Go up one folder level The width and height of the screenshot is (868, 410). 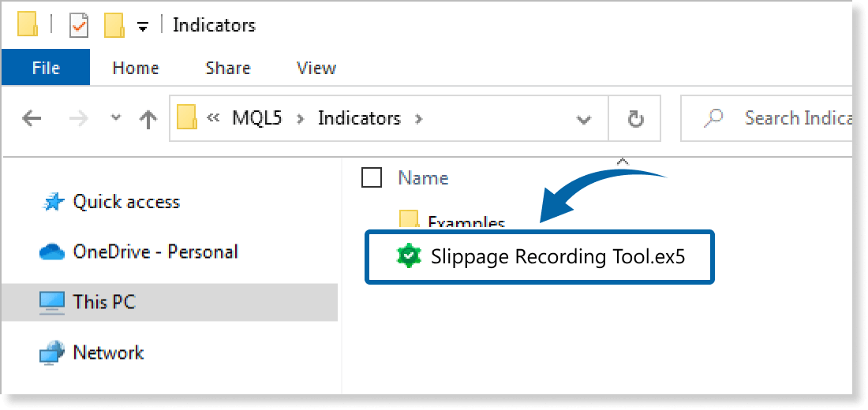[x=148, y=119]
